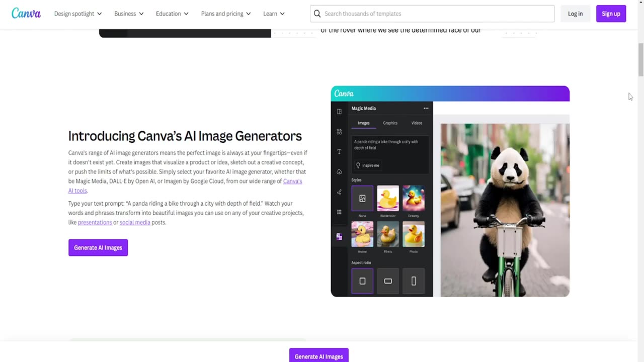Focus the Search thousands of templates field
The width and height of the screenshot is (644, 362).
(x=432, y=14)
